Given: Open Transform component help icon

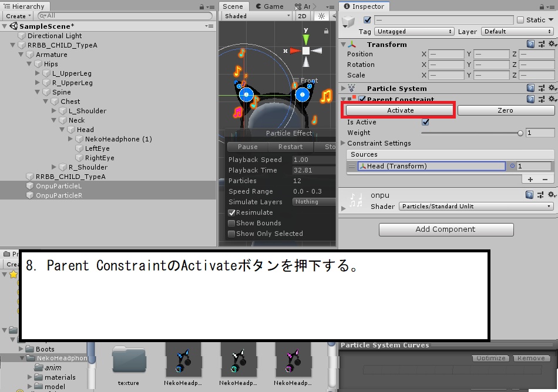Looking at the screenshot, I should pos(530,44).
